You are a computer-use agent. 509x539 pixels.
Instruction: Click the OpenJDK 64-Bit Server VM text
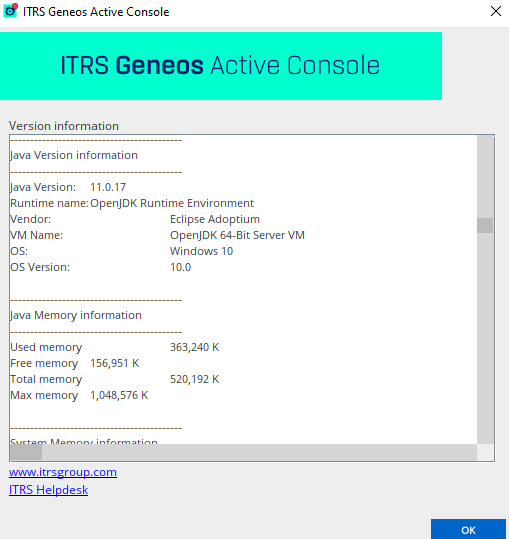(x=237, y=235)
